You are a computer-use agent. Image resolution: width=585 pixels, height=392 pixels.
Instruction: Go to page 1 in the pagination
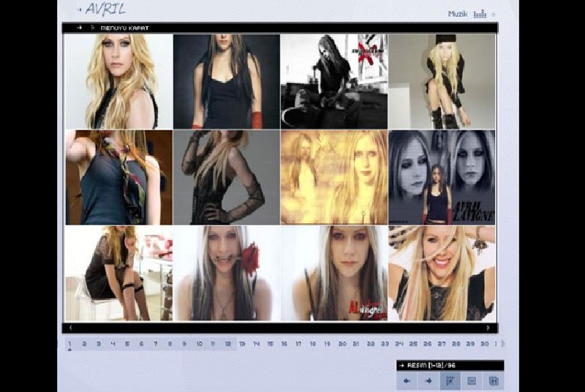[69, 344]
